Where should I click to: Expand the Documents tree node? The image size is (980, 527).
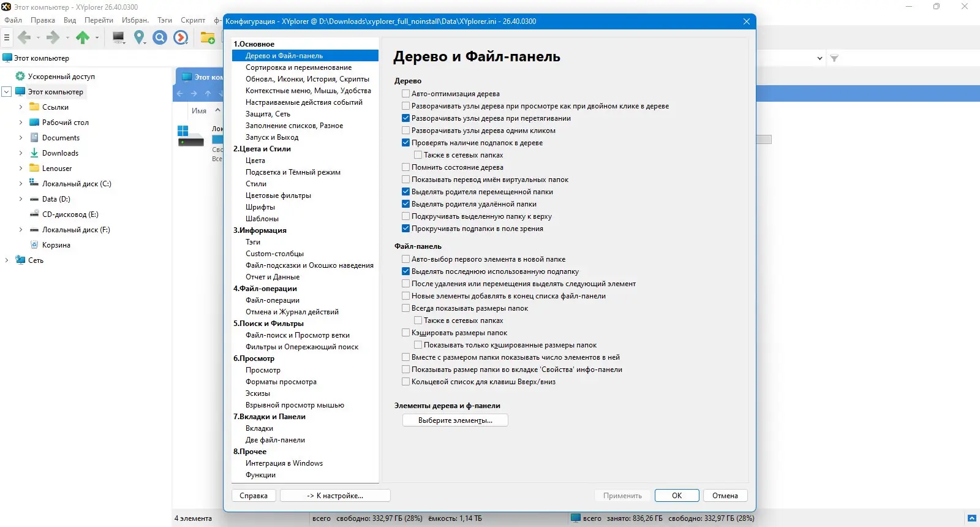coord(21,138)
